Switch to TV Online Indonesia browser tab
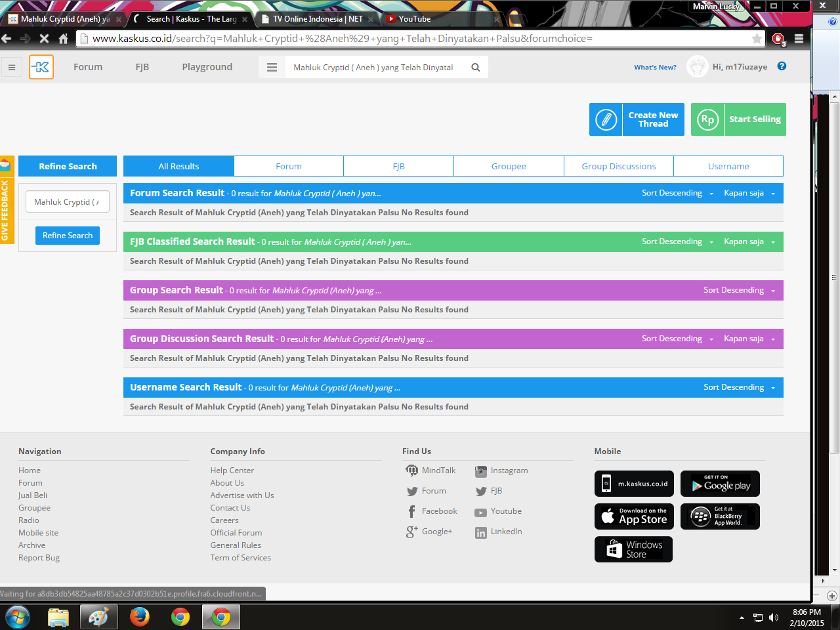The width and height of the screenshot is (840, 630). pos(318,19)
